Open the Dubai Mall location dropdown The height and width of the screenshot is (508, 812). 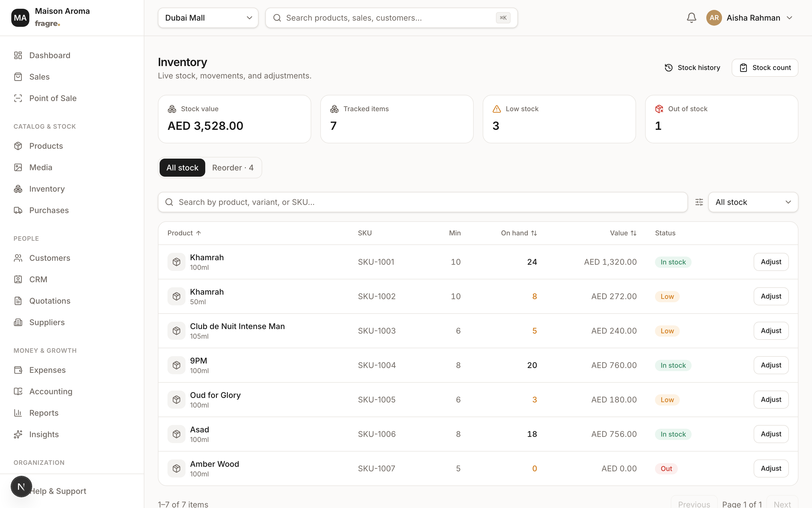[208, 18]
